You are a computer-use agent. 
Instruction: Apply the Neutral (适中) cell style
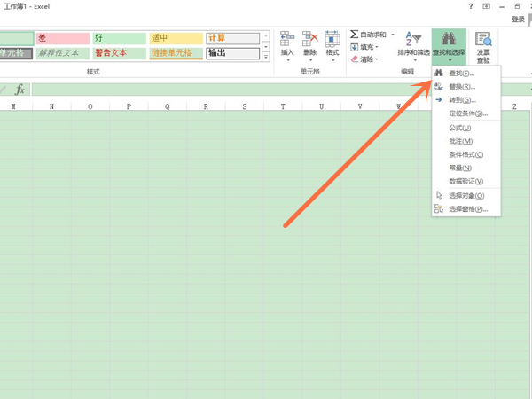tap(175, 38)
